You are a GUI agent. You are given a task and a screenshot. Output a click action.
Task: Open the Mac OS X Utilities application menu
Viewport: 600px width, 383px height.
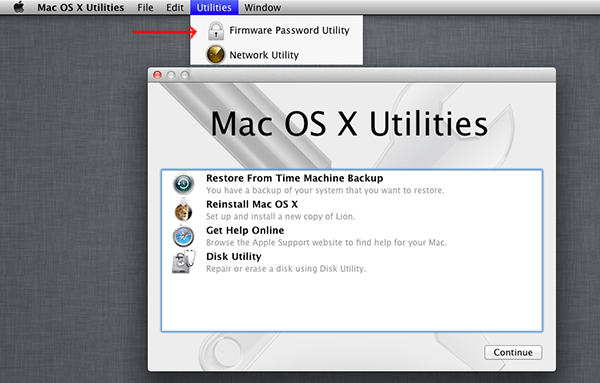point(81,7)
